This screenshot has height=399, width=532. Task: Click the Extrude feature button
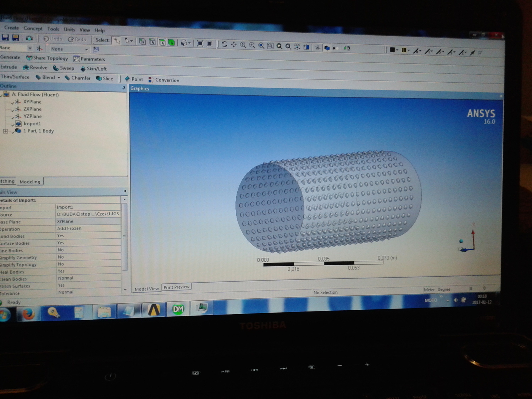tap(9, 67)
